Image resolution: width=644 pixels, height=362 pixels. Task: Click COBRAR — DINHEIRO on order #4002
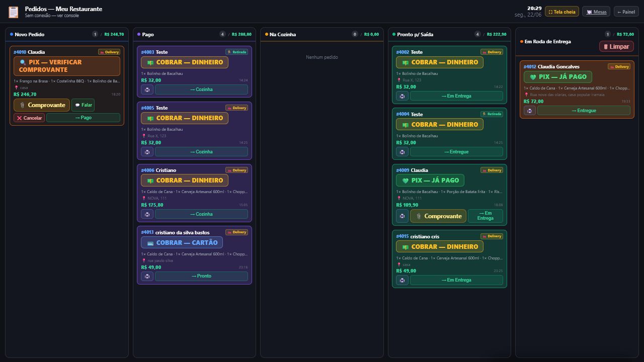click(440, 62)
